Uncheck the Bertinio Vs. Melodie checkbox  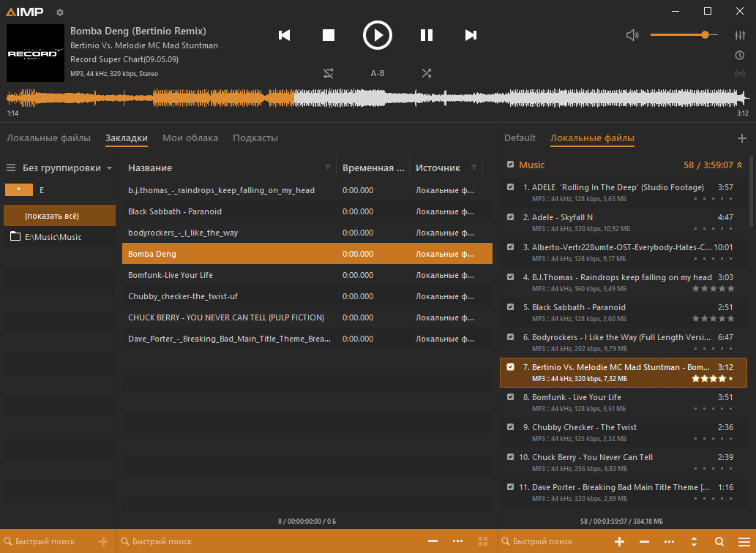coord(511,366)
